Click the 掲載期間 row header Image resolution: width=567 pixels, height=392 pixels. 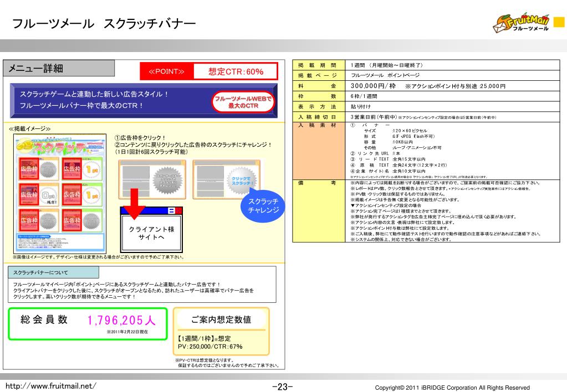click(319, 65)
